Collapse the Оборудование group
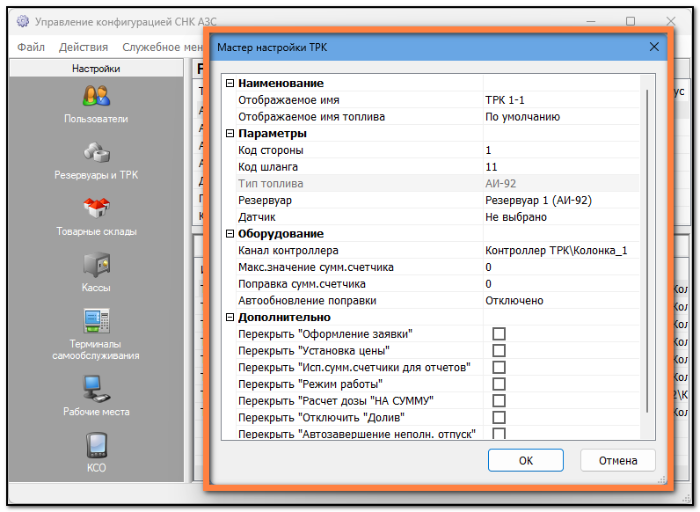This screenshot has width=700, height=512. [230, 233]
